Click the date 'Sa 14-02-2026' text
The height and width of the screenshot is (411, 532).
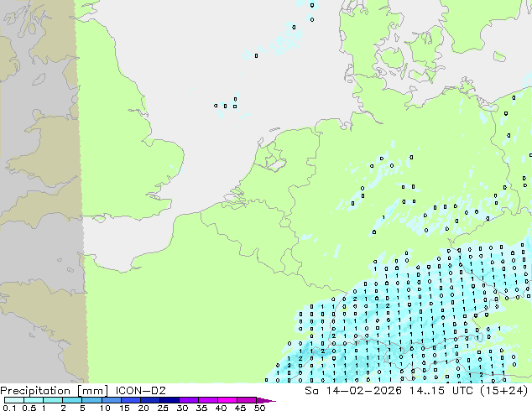point(353,391)
